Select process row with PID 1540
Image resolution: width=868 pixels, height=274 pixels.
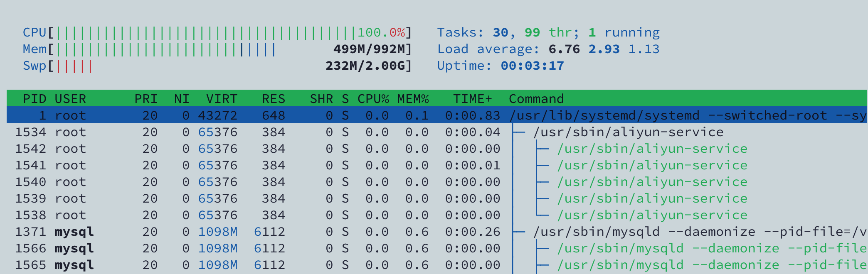(437, 182)
